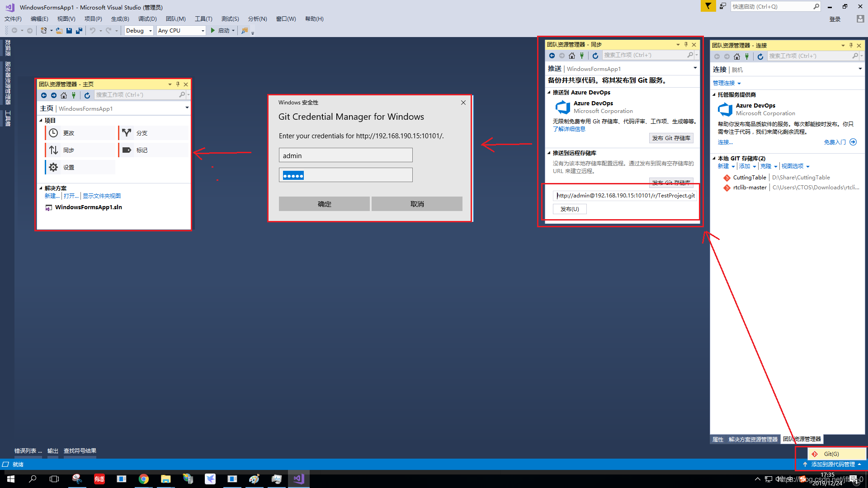Close the credential dialog

pos(463,103)
